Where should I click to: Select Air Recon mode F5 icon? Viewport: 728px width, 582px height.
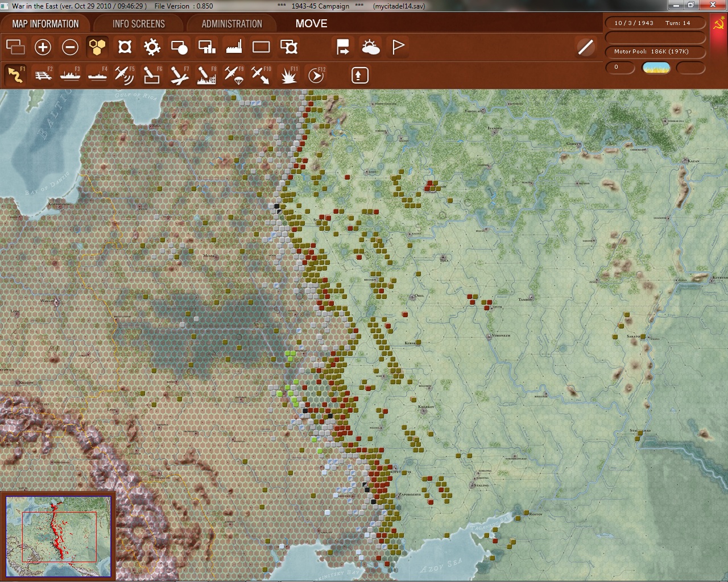coord(124,75)
